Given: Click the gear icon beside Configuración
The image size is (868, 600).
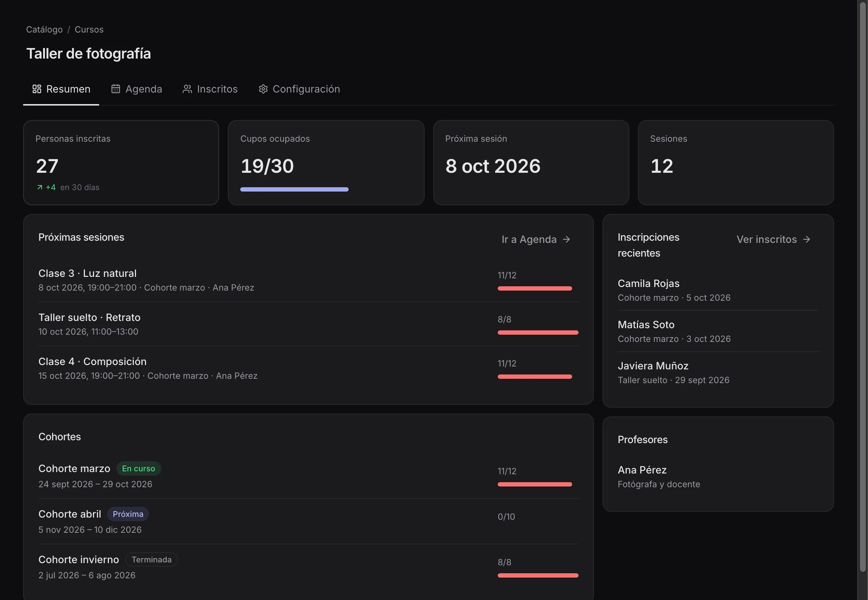Looking at the screenshot, I should coord(263,89).
